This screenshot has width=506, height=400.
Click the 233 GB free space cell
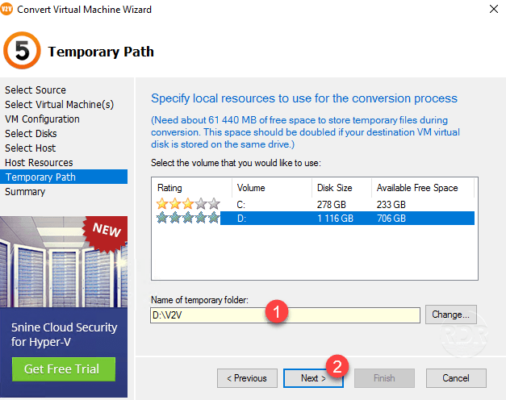coord(391,204)
